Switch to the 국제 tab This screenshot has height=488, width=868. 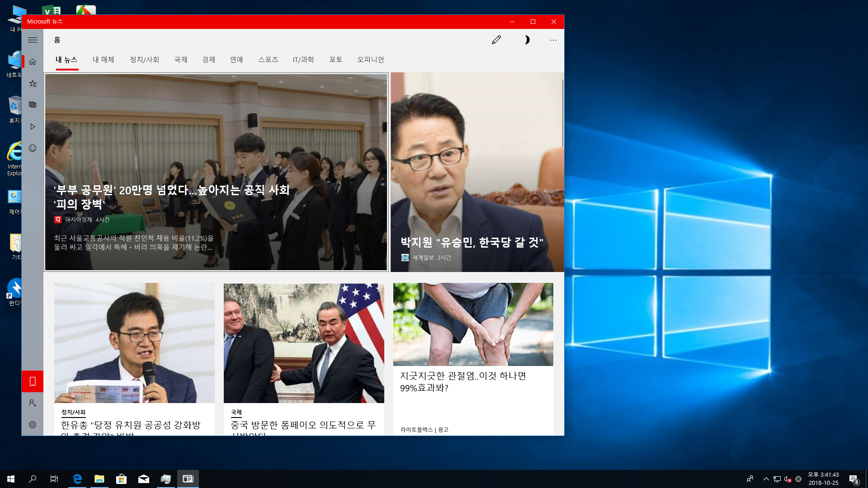point(180,60)
